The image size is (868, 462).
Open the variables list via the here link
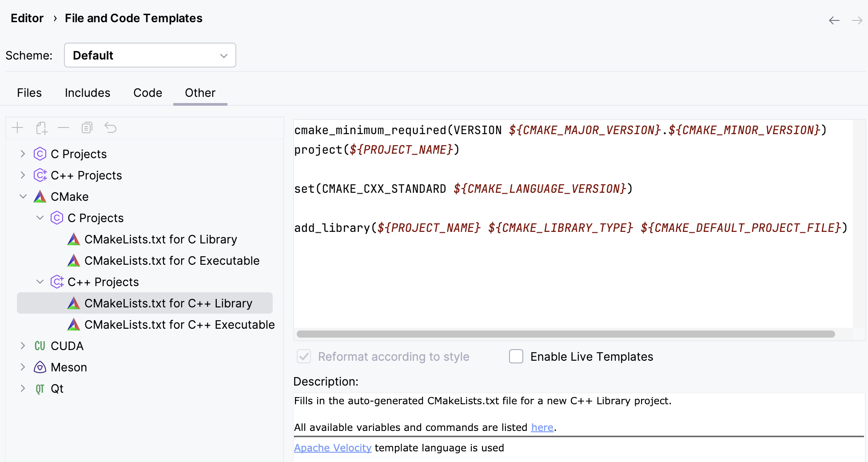[542, 427]
